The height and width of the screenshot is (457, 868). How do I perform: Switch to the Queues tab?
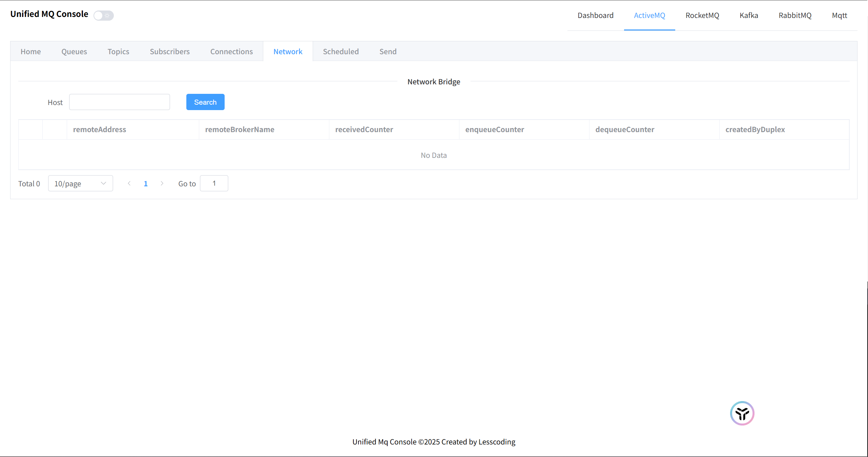[74, 51]
